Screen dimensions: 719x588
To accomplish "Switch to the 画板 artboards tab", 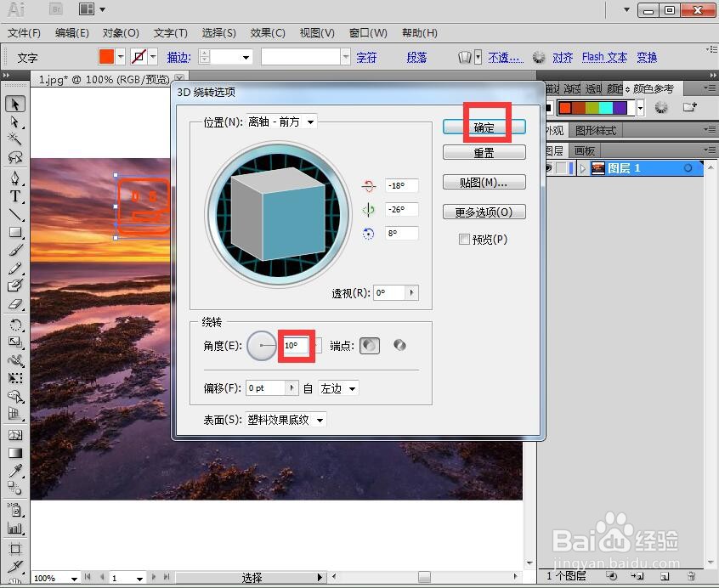I will pyautogui.click(x=584, y=150).
